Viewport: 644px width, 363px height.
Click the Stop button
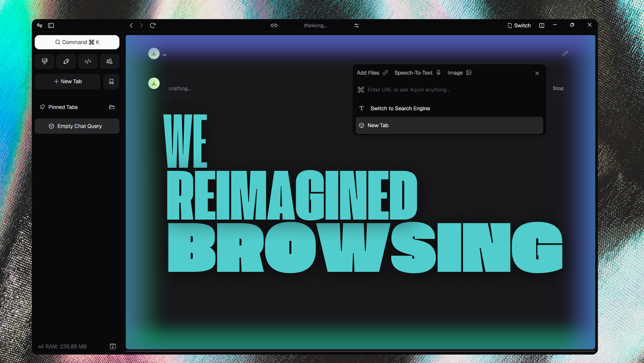[558, 88]
